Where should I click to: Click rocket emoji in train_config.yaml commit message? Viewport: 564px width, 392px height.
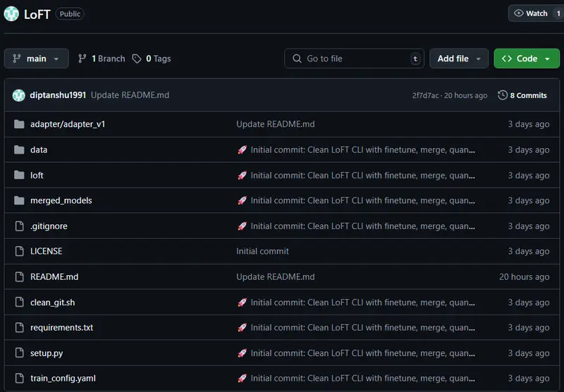click(242, 379)
